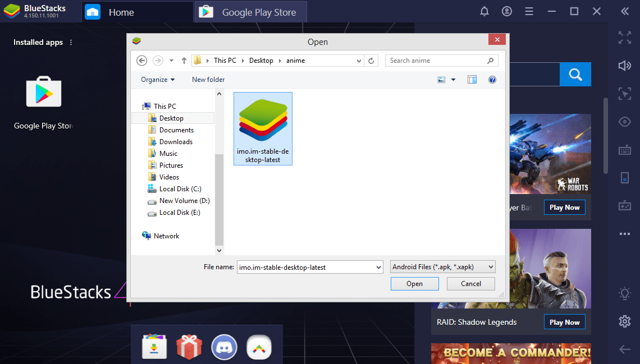
Task: Expand address bar path dropdown
Action: (359, 61)
